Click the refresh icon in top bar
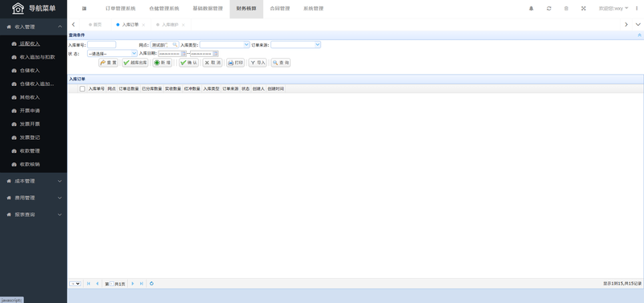The image size is (644, 303). [x=549, y=8]
